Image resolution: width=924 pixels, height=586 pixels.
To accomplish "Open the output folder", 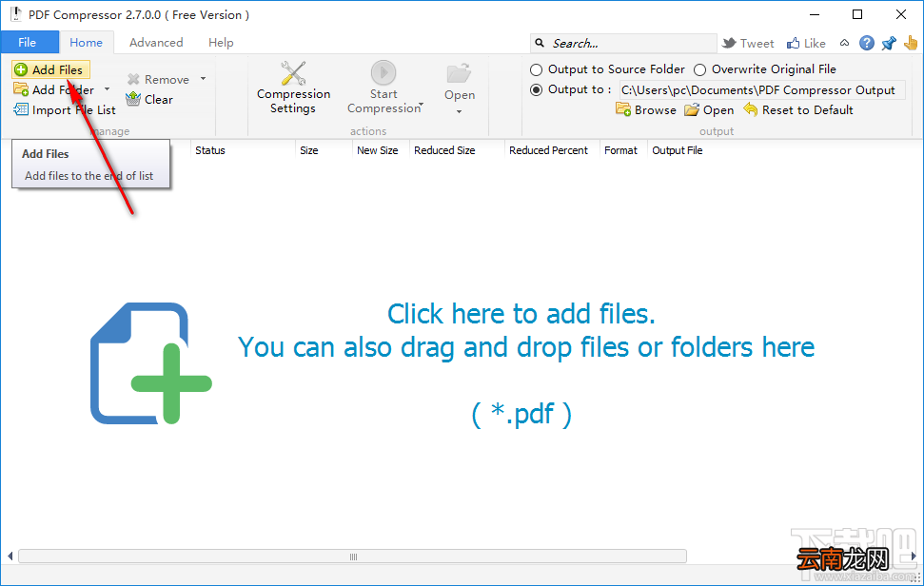I will coord(709,109).
